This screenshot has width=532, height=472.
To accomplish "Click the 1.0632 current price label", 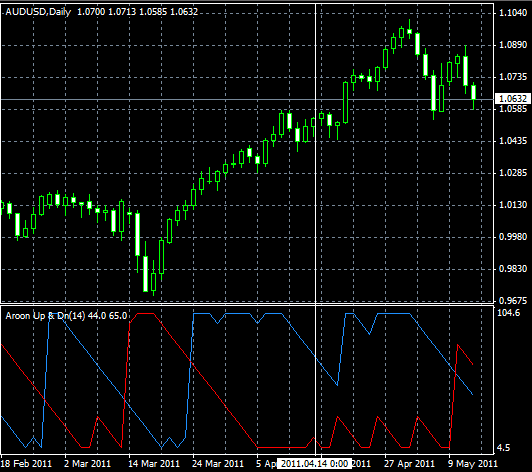I will click(513, 99).
